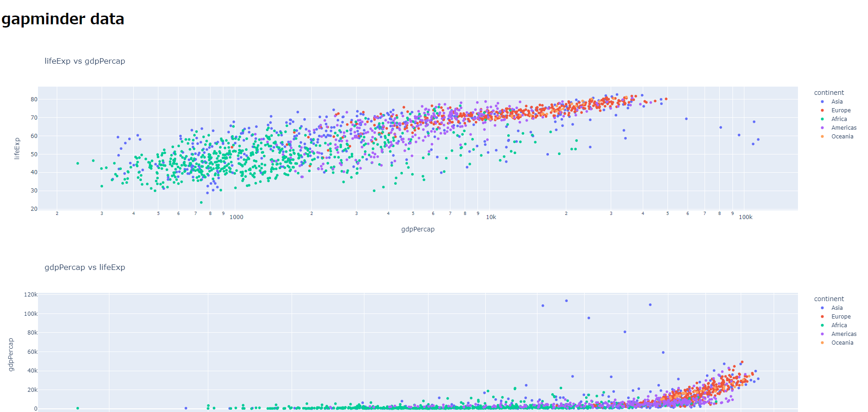Click the 1000 tick label on top x-axis
Viewport: 868px width, 412px height.
coord(236,217)
